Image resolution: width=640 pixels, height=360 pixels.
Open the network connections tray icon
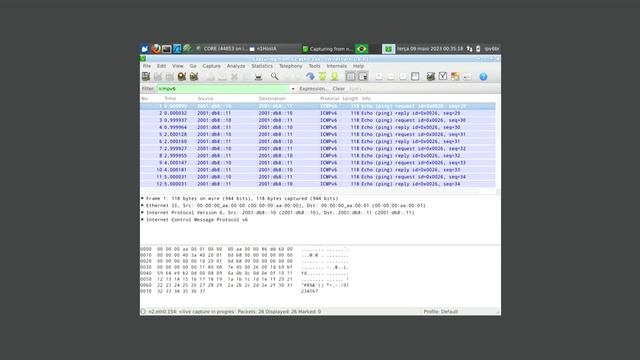(469, 49)
